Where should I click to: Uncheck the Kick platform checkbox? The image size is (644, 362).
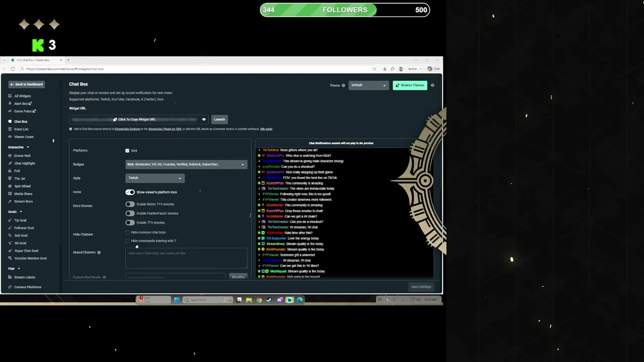pyautogui.click(x=127, y=150)
